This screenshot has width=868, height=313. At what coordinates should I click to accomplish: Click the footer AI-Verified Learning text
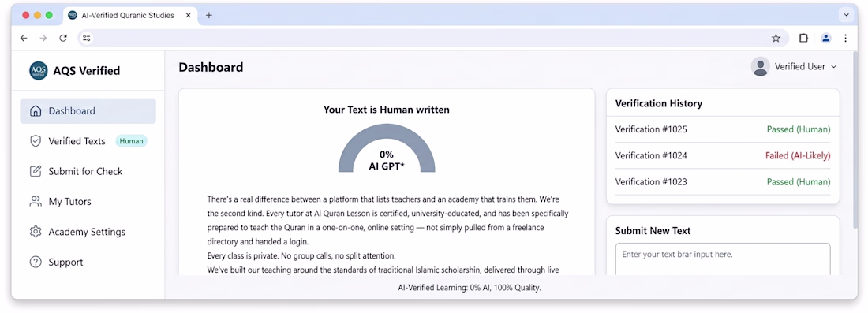[x=470, y=288]
